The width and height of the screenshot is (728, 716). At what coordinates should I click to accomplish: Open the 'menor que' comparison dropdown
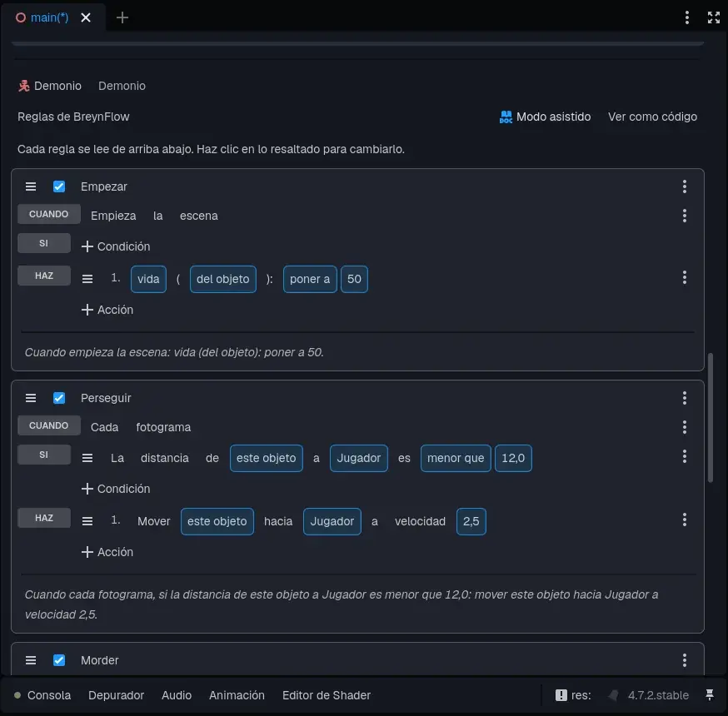point(456,458)
